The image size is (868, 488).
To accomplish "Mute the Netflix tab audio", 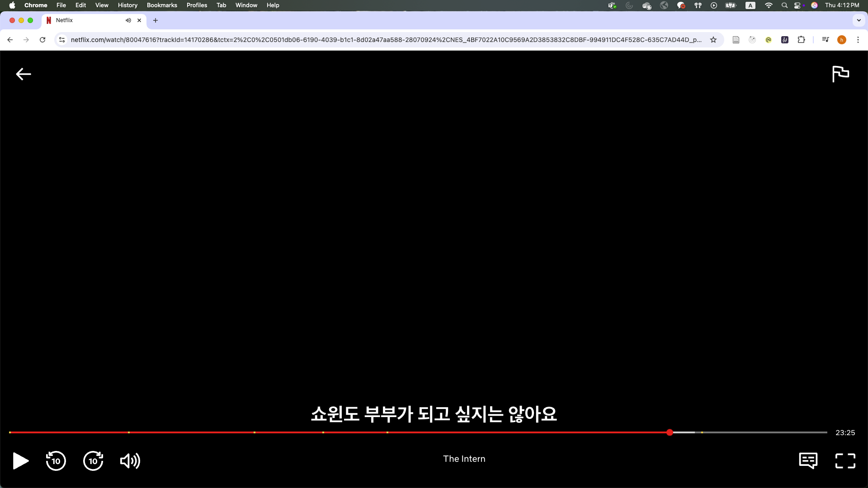I will [128, 20].
